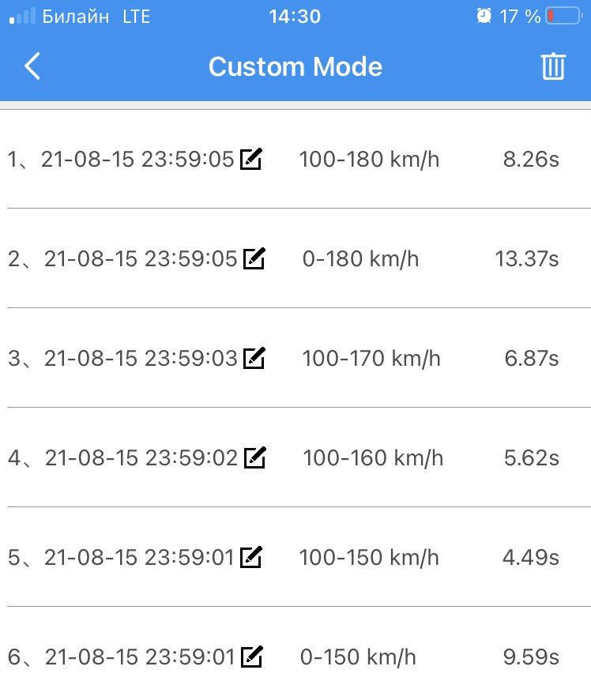Viewport: 591px width, 700px height.
Task: Edit record 2 with pencil icon
Action: pos(254,258)
